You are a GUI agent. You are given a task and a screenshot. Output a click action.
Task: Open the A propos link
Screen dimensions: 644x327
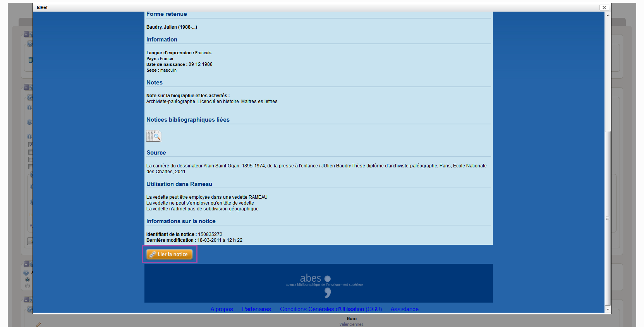(x=222, y=309)
